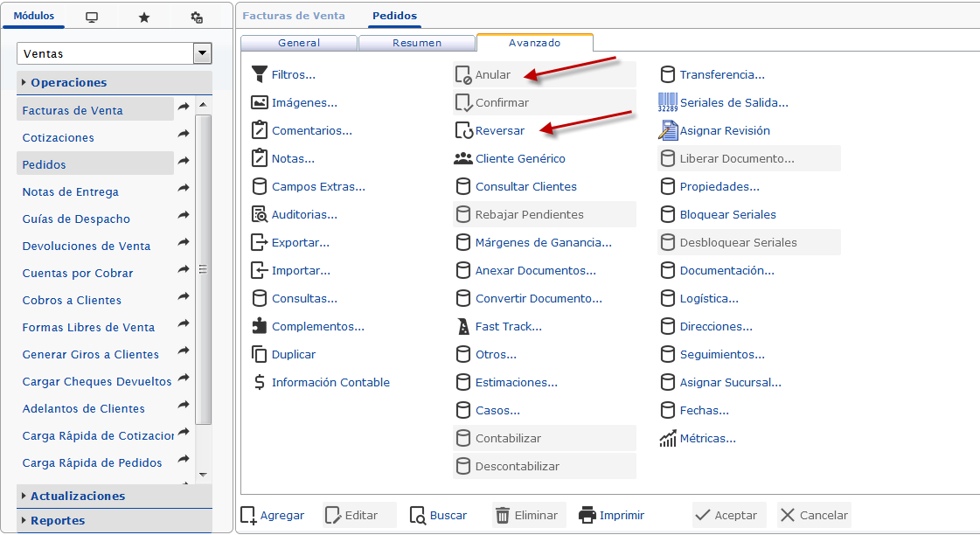Screen dimensions: 980x535
Task: Select Adelantos de Clientes in sidebar
Action: click(84, 409)
